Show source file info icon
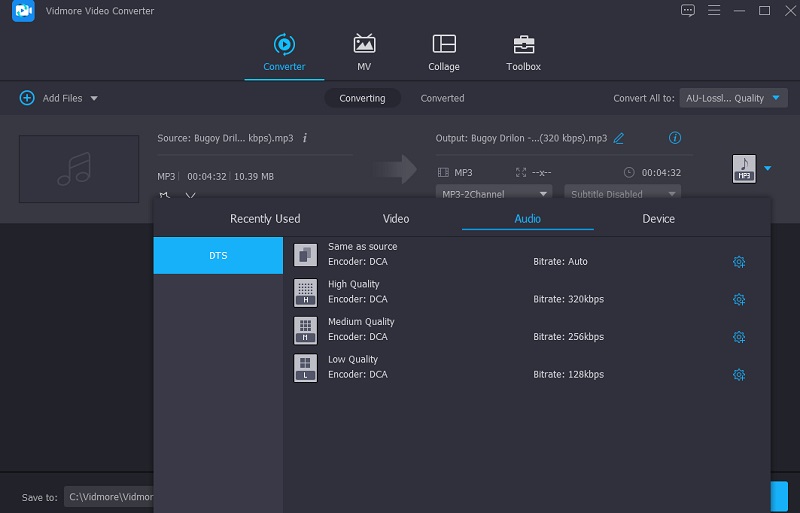 (x=305, y=138)
